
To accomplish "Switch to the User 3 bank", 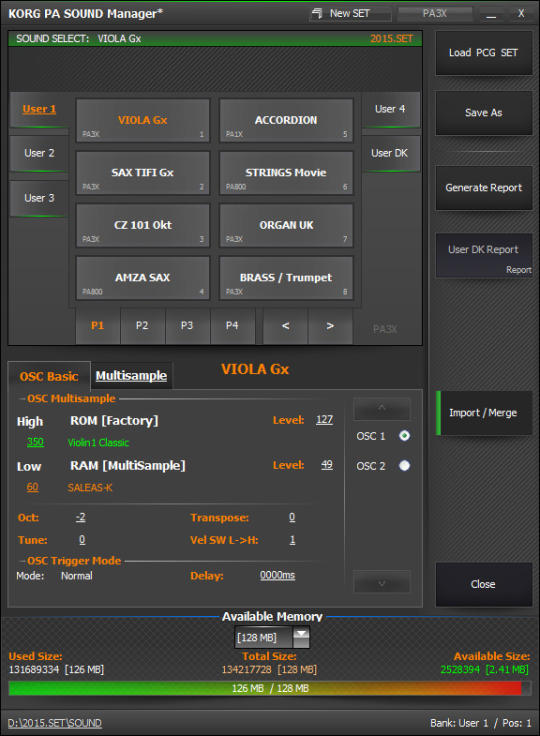I will [39, 199].
